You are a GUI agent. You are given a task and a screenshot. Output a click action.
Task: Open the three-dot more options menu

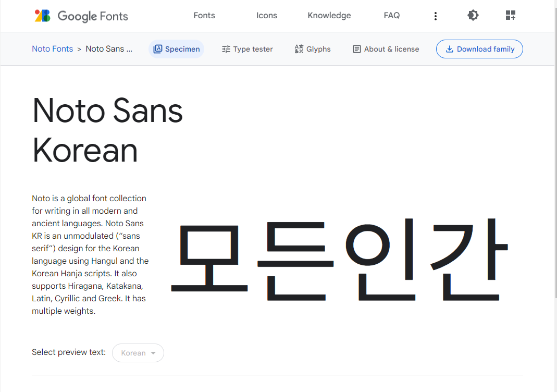point(436,16)
